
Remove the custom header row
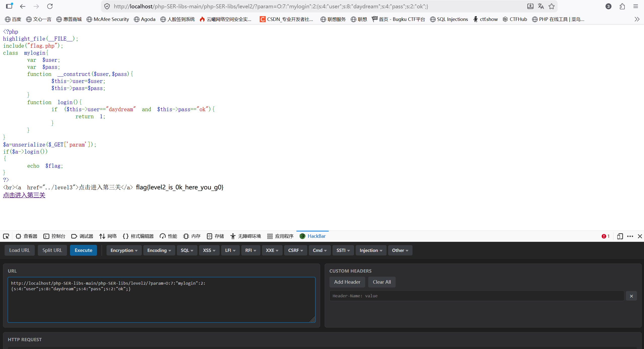(631, 296)
